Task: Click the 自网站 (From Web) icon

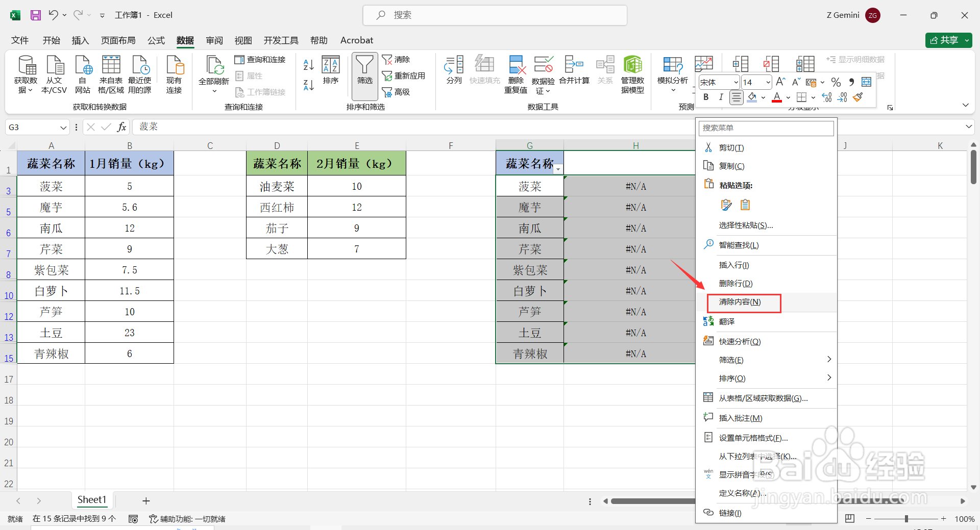Action: 83,71
